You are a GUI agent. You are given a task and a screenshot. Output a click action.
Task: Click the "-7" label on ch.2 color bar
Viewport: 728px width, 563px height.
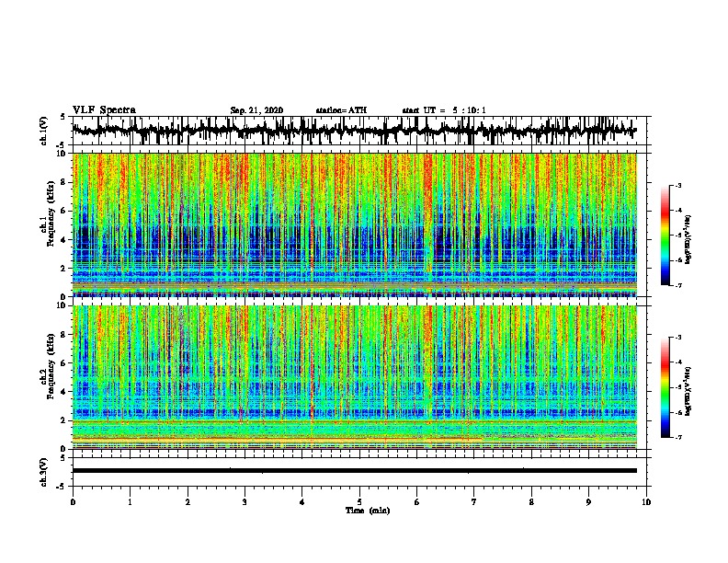[x=677, y=437]
